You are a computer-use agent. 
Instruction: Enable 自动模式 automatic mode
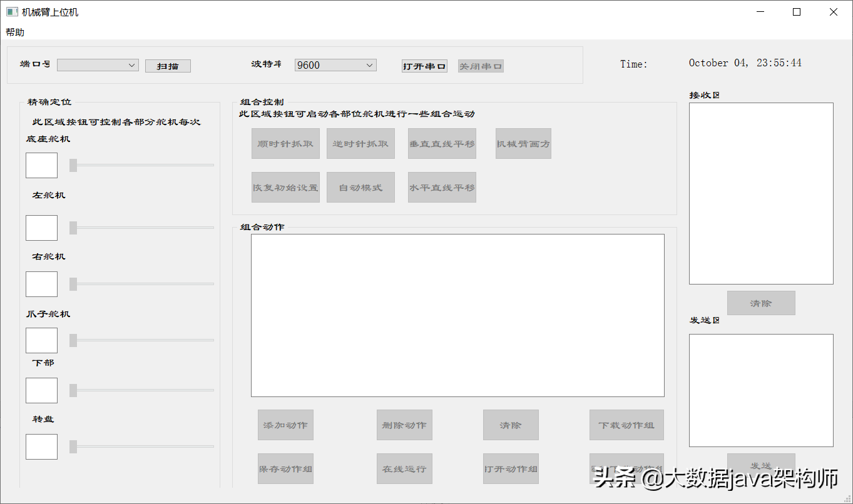click(360, 187)
